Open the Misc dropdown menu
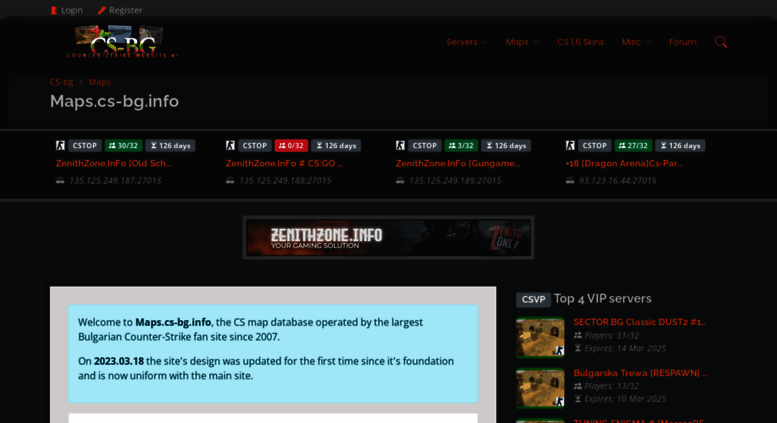 pos(635,42)
